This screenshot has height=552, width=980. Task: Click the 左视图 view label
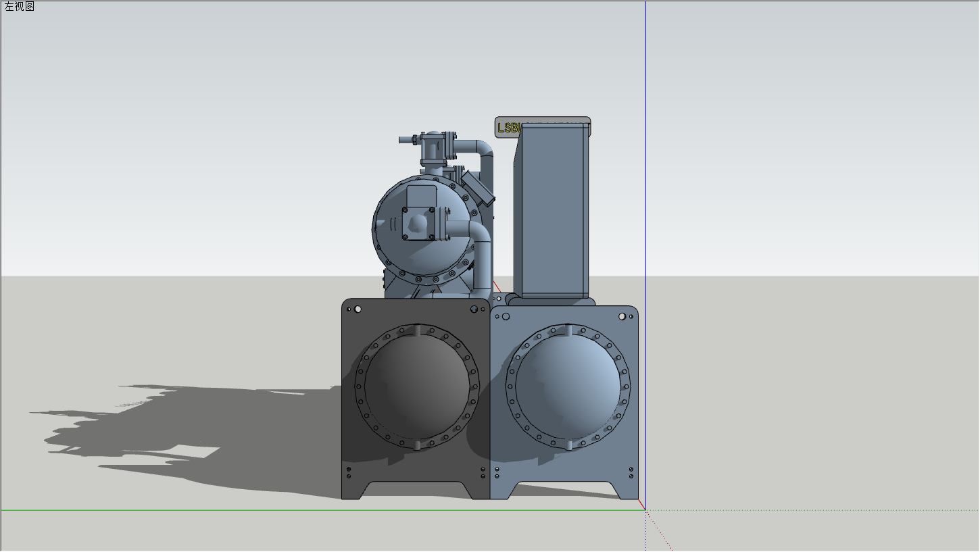click(x=20, y=7)
